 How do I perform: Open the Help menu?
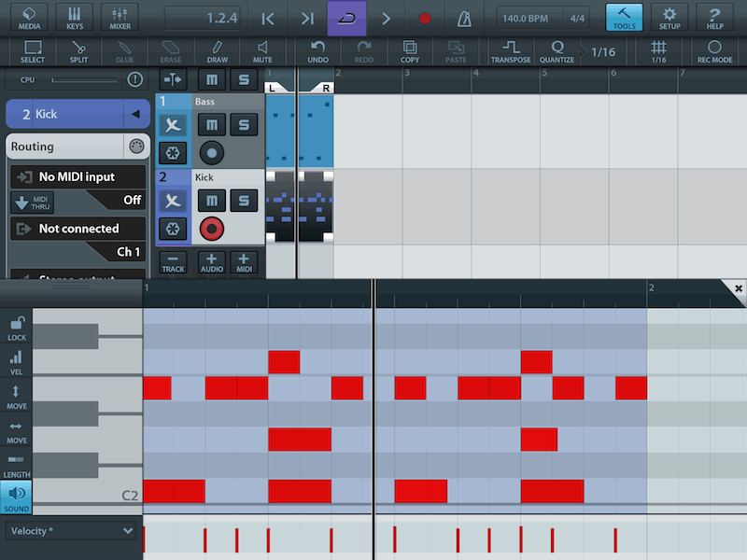[x=714, y=18]
